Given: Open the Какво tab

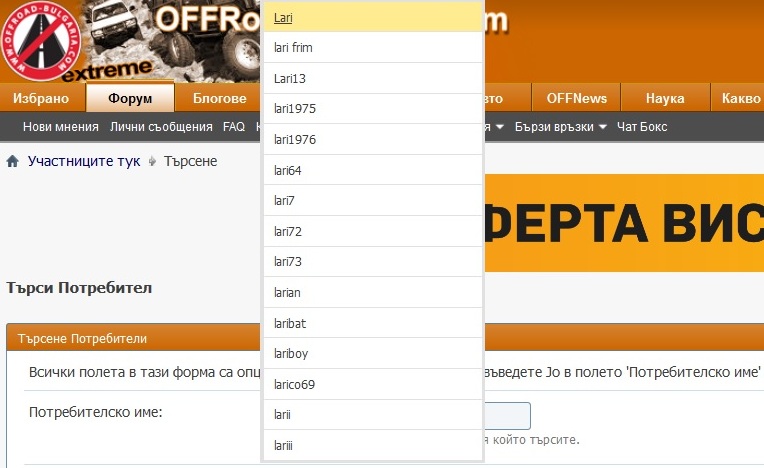Looking at the screenshot, I should pyautogui.click(x=738, y=98).
